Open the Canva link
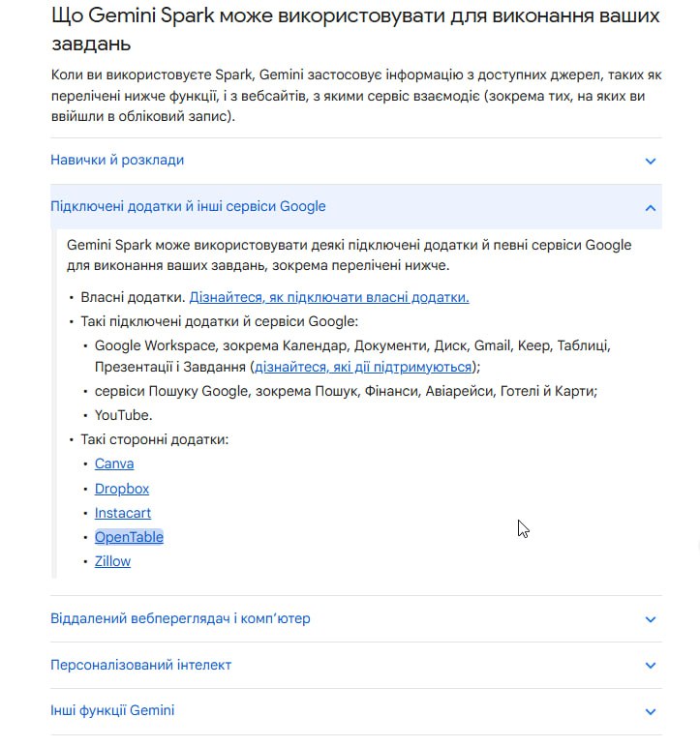The height and width of the screenshot is (747, 700). (x=114, y=463)
